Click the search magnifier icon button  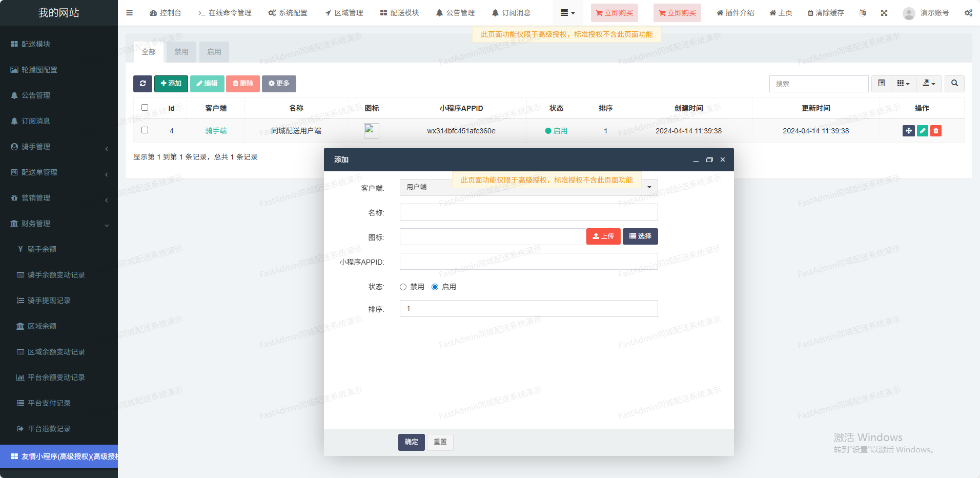point(954,84)
